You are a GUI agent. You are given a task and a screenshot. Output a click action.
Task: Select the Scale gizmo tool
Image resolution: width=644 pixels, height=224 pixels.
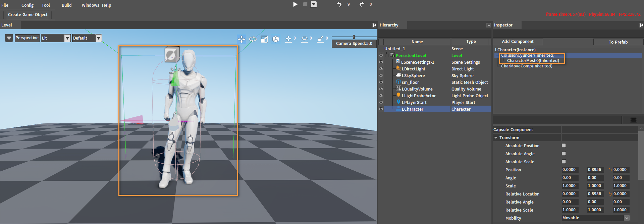(x=264, y=39)
